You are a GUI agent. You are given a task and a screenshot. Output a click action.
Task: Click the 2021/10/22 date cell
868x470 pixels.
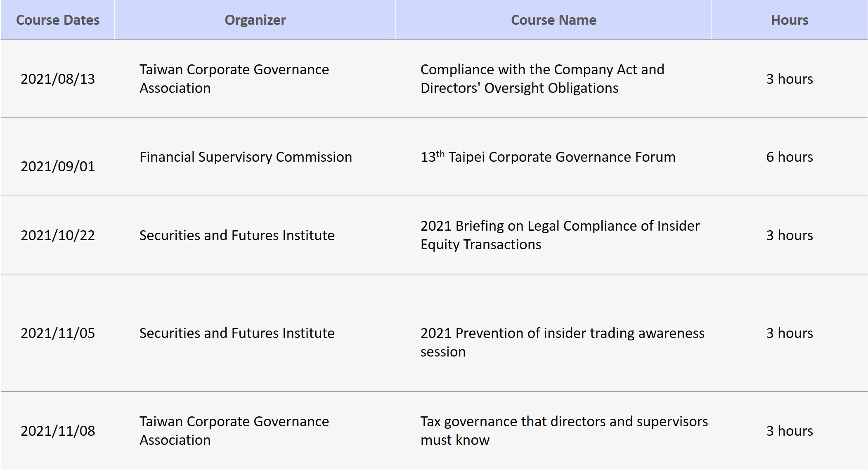click(58, 235)
